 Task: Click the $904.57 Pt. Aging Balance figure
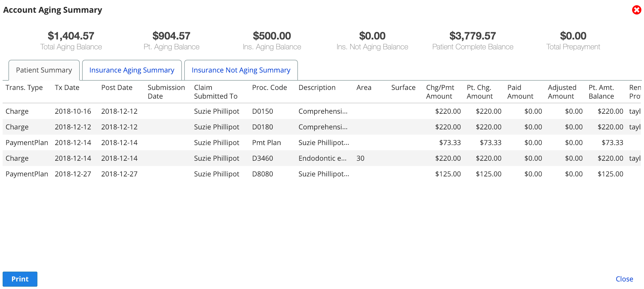pos(171,36)
